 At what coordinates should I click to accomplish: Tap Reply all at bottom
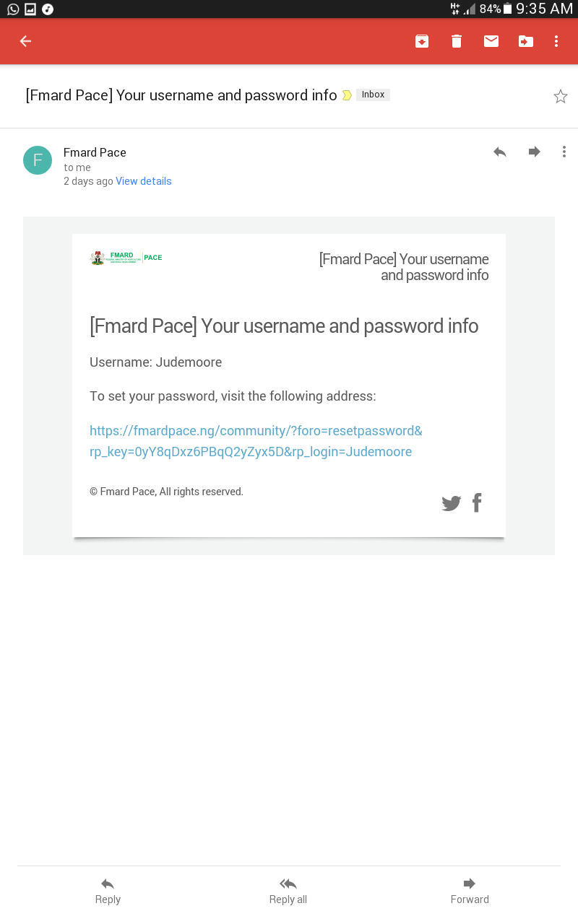point(288,891)
